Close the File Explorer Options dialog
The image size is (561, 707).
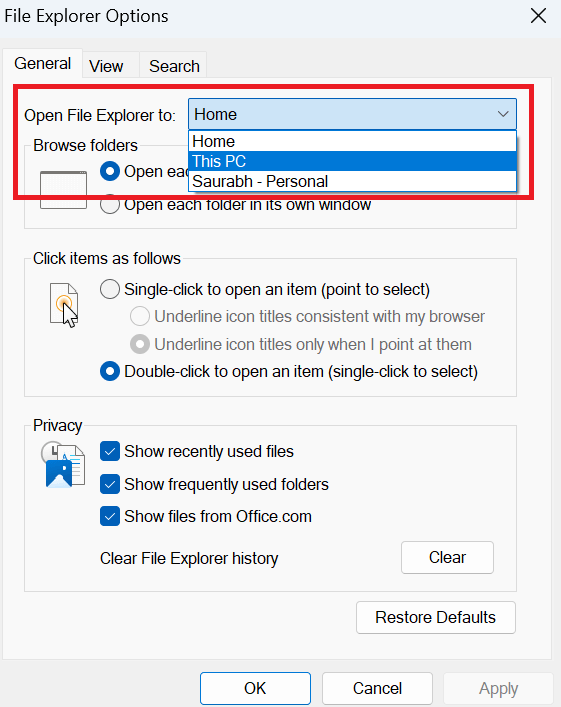[538, 16]
